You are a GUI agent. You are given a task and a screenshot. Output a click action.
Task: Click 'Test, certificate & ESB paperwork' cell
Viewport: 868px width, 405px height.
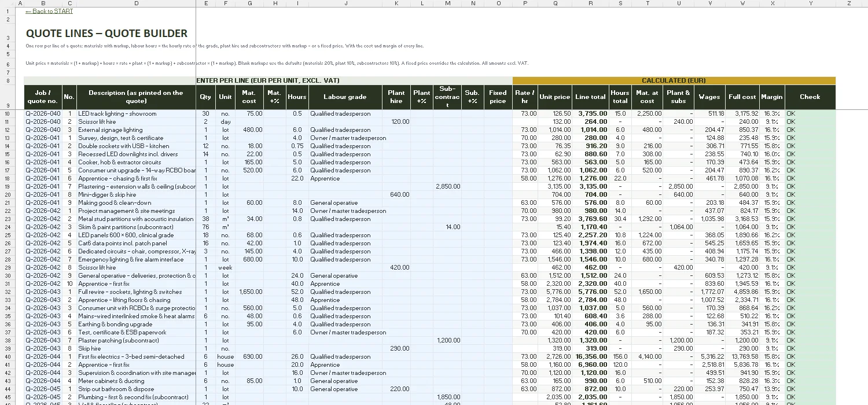point(136,332)
